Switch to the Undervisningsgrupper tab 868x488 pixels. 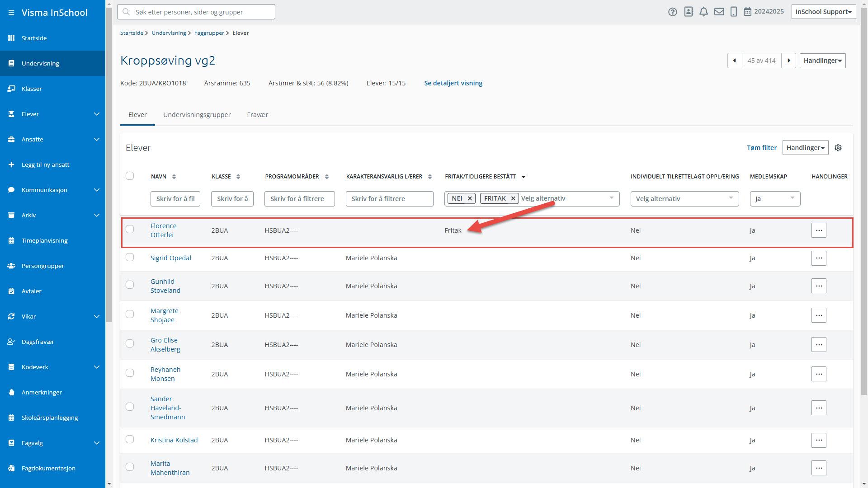click(197, 115)
